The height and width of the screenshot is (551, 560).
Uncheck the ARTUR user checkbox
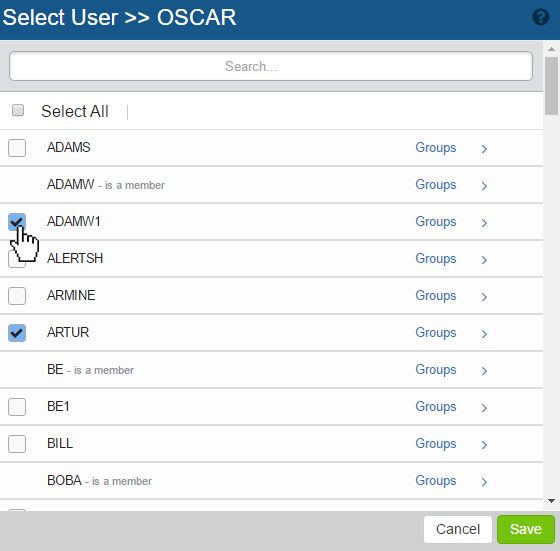(17, 333)
